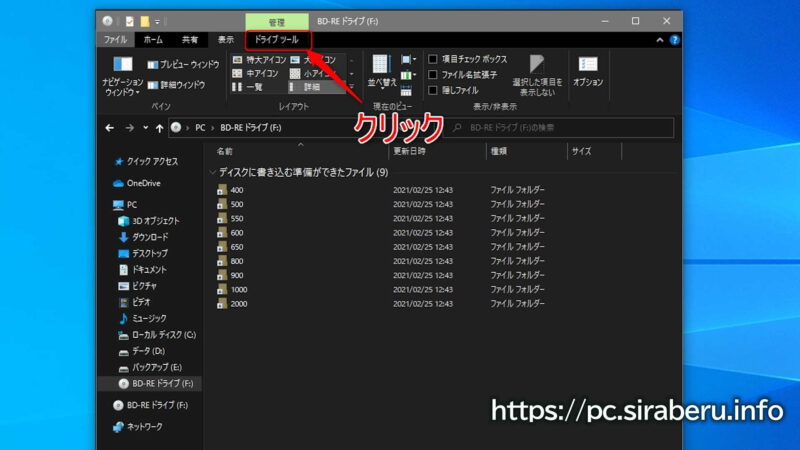Viewport: 800px width, 450px height.
Task: Select folder 2000
Action: click(238, 304)
